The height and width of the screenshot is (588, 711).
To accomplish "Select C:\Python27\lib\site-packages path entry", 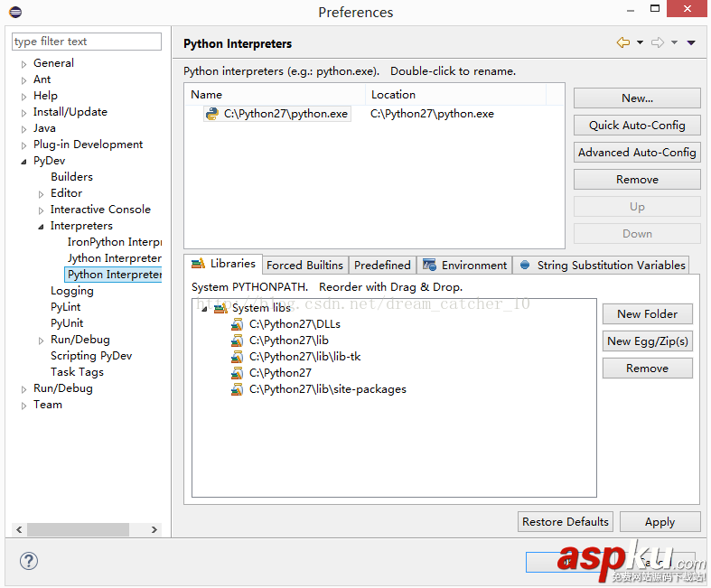I will point(327,389).
